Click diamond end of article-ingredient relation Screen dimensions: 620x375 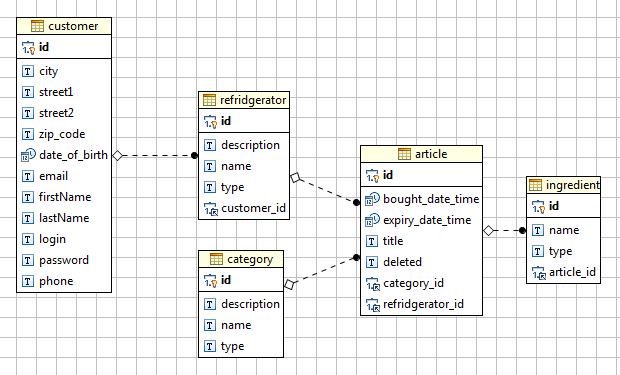tap(489, 231)
